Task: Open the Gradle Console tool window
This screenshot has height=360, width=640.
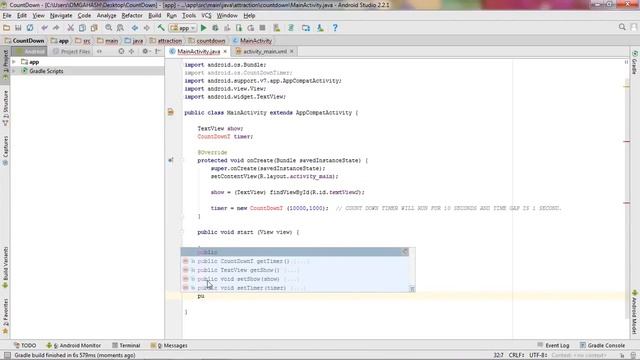Action: pos(602,345)
